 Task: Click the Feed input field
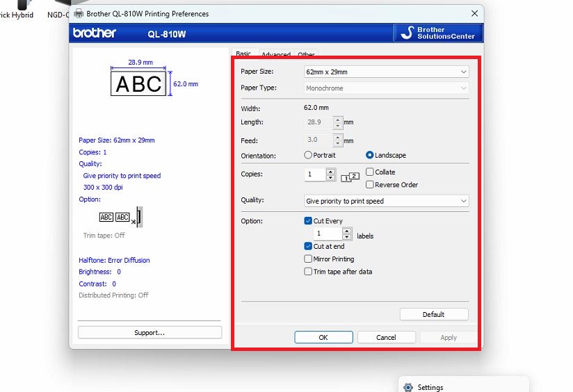(318, 140)
